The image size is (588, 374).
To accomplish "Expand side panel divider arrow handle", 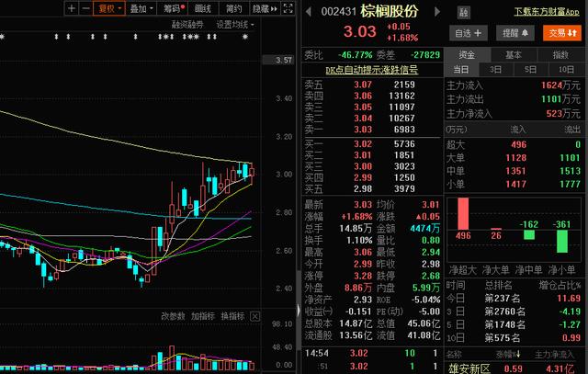I will pyautogui.click(x=299, y=310).
